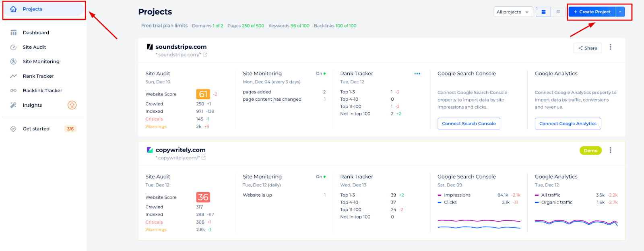Open Google Analytics heading in copywritely card

pyautogui.click(x=556, y=177)
